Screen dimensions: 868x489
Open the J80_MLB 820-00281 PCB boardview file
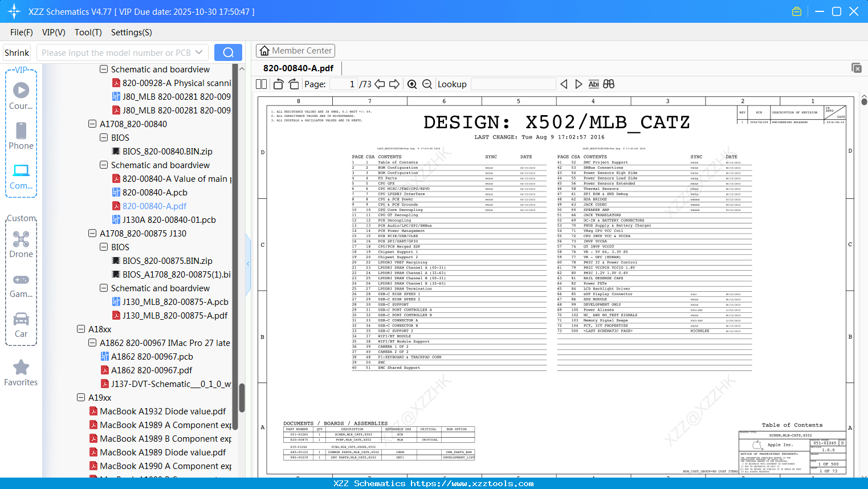tap(177, 97)
